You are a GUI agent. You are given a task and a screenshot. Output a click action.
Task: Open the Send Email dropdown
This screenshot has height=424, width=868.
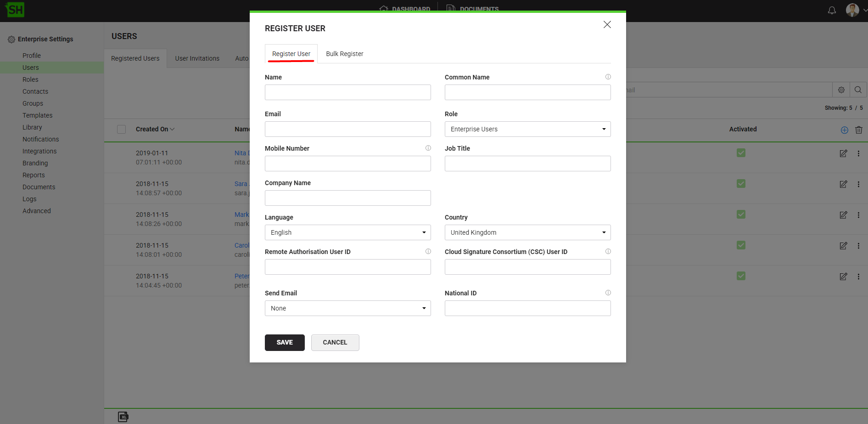[x=347, y=308]
